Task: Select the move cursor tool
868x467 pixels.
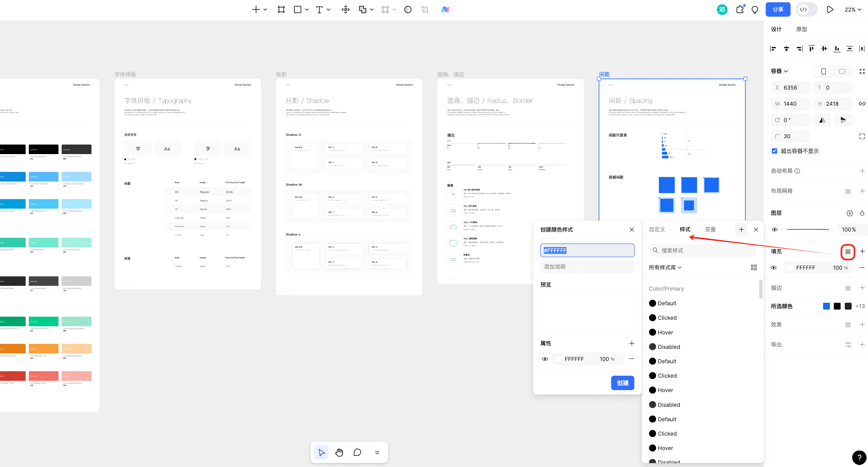Action: click(x=321, y=452)
